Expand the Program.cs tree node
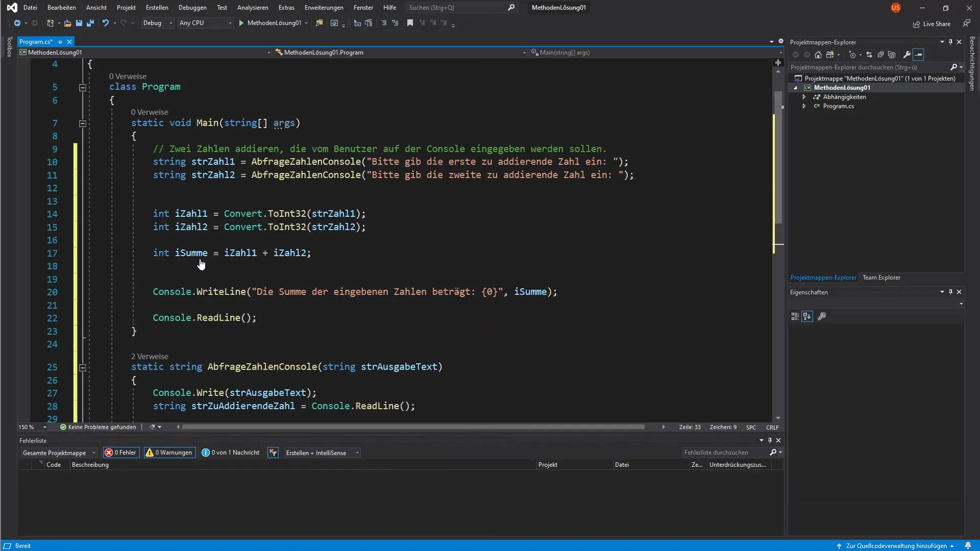Screen dimensions: 980x551 click(804, 106)
